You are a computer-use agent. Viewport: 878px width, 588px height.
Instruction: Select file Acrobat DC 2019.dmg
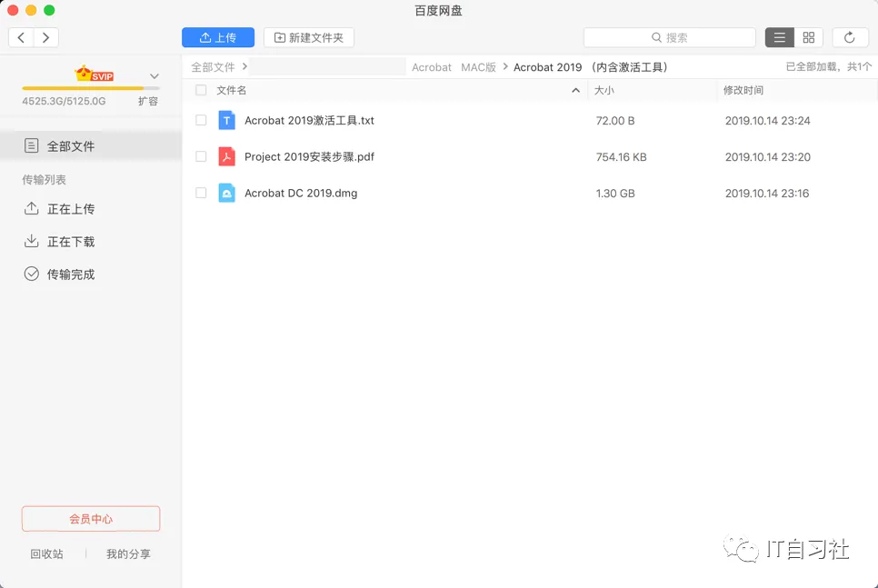pyautogui.click(x=301, y=194)
